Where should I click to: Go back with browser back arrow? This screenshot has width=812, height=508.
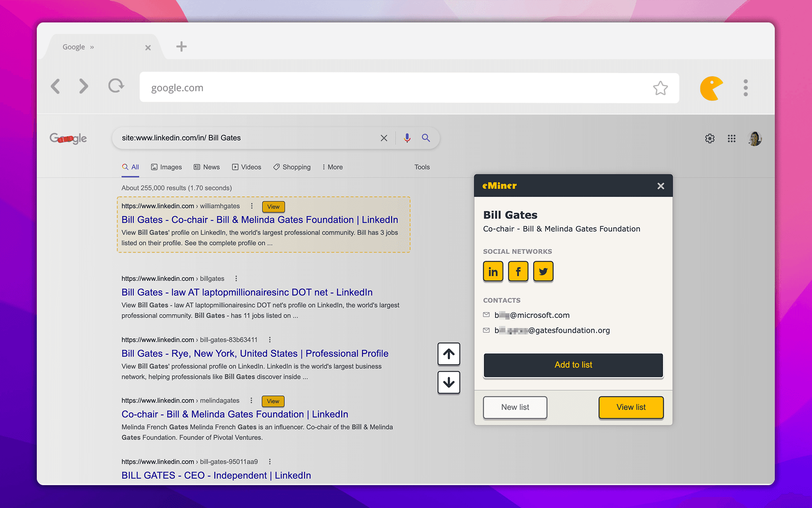[x=55, y=86]
